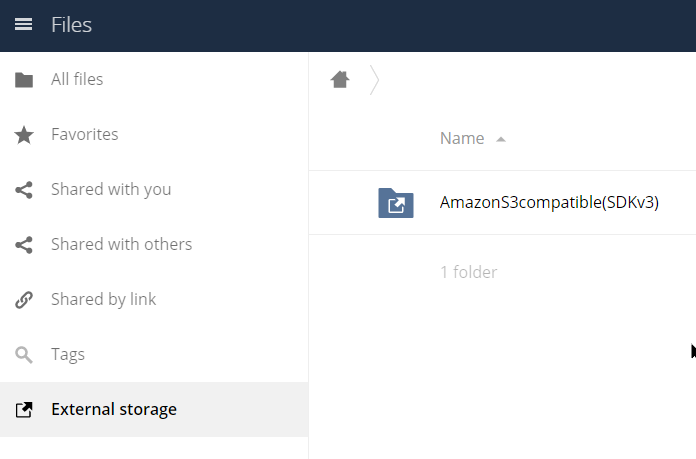This screenshot has height=459, width=696.
Task: Open the AmazonS3compatible external folder icon
Action: [396, 203]
